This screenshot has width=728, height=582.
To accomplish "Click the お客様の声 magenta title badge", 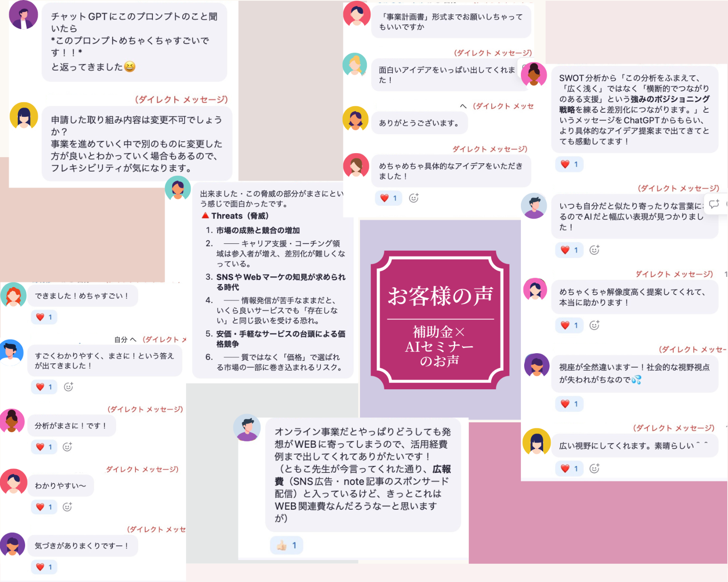I will coord(440,320).
